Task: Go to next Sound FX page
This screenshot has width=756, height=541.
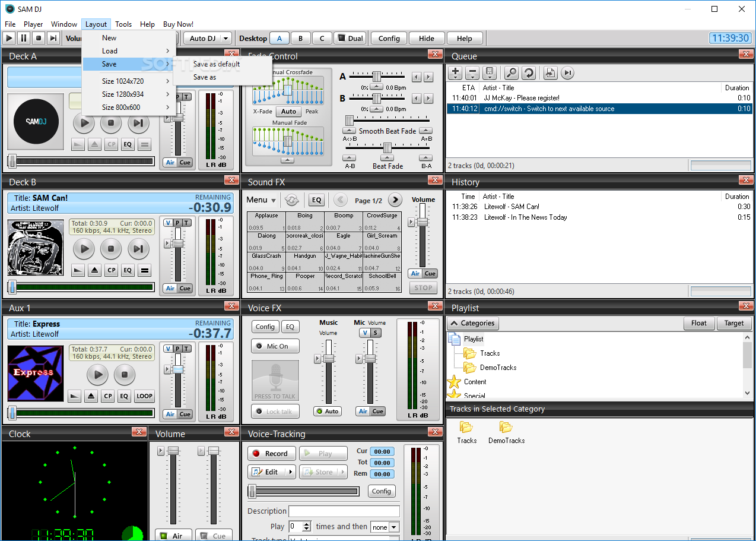Action: pyautogui.click(x=395, y=200)
